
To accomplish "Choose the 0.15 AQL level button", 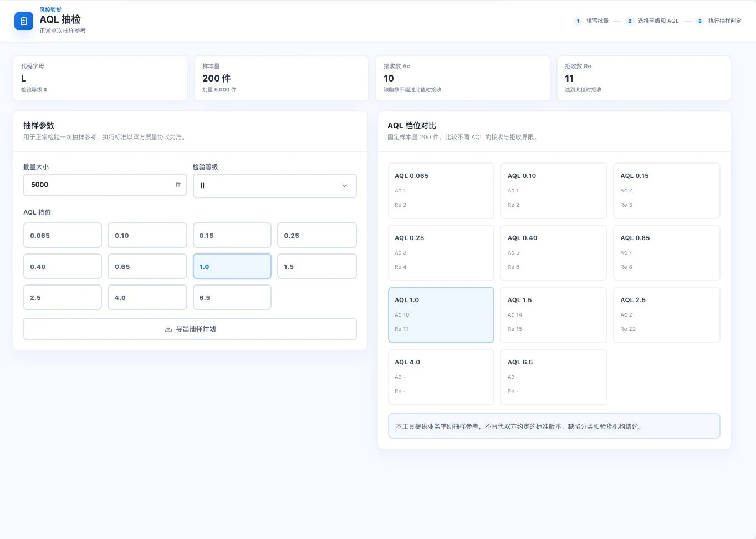I will tap(232, 235).
